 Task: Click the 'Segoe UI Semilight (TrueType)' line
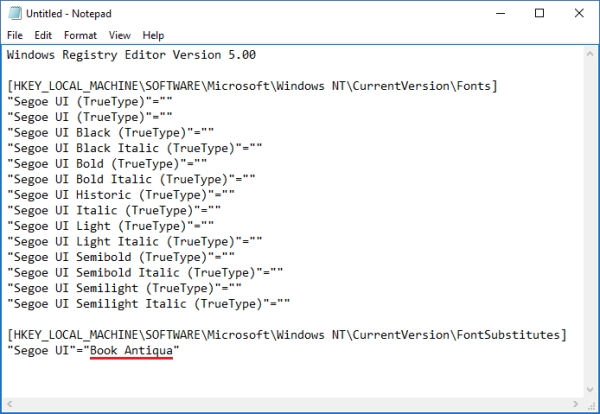tap(124, 288)
